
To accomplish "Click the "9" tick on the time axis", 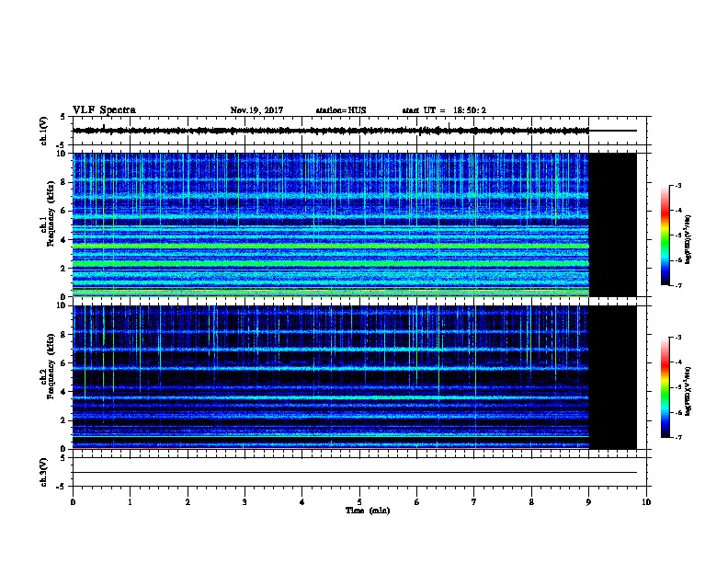I will click(x=588, y=501).
